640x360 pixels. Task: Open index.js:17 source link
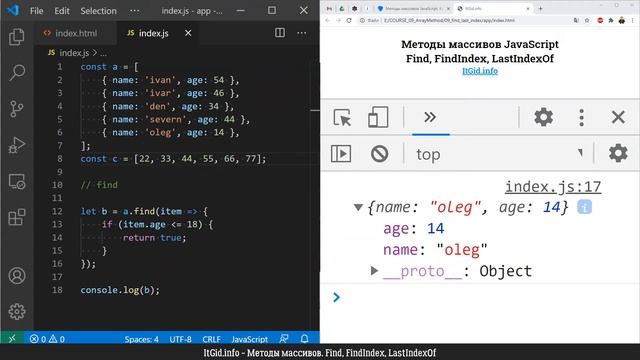pyautogui.click(x=553, y=187)
